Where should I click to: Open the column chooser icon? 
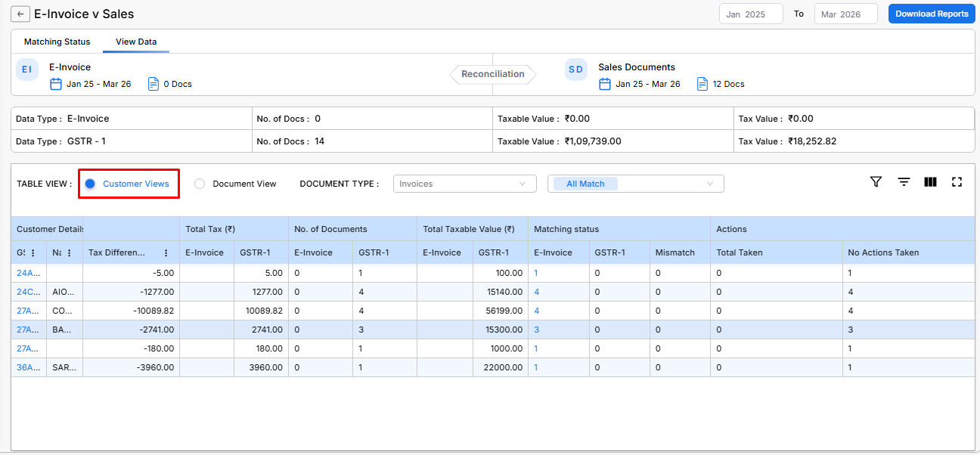click(930, 182)
